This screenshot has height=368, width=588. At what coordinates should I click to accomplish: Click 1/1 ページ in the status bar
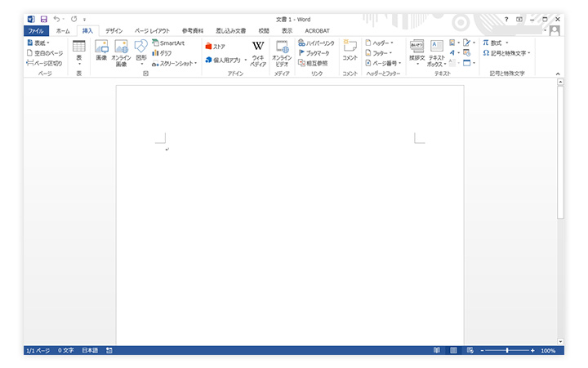tap(38, 350)
